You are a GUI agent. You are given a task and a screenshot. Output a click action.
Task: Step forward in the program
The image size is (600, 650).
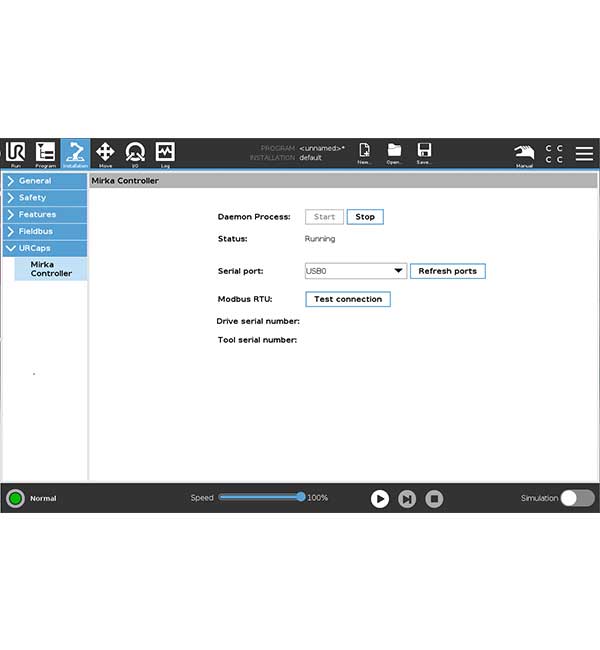tap(407, 499)
